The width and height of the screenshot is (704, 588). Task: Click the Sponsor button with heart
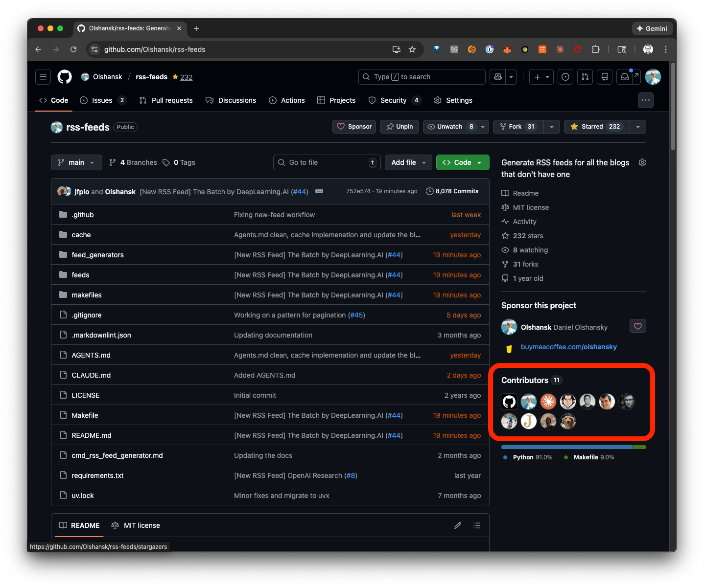(354, 126)
